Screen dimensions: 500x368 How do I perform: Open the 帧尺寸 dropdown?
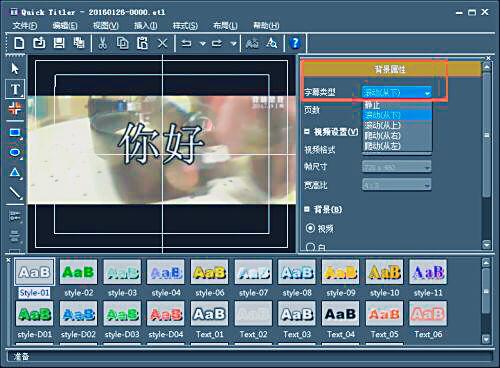(397, 167)
